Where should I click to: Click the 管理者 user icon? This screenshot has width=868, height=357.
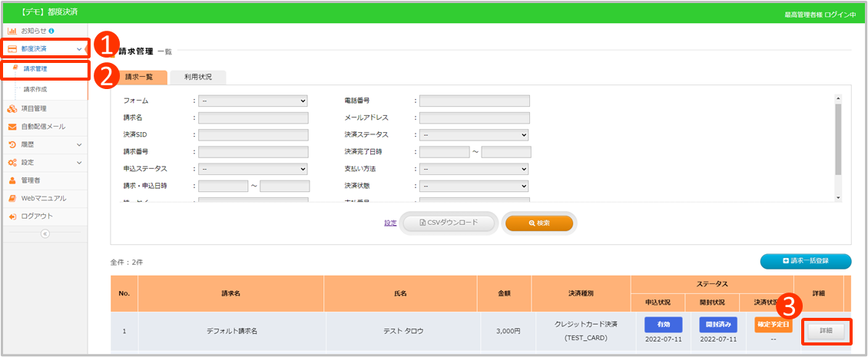[12, 180]
